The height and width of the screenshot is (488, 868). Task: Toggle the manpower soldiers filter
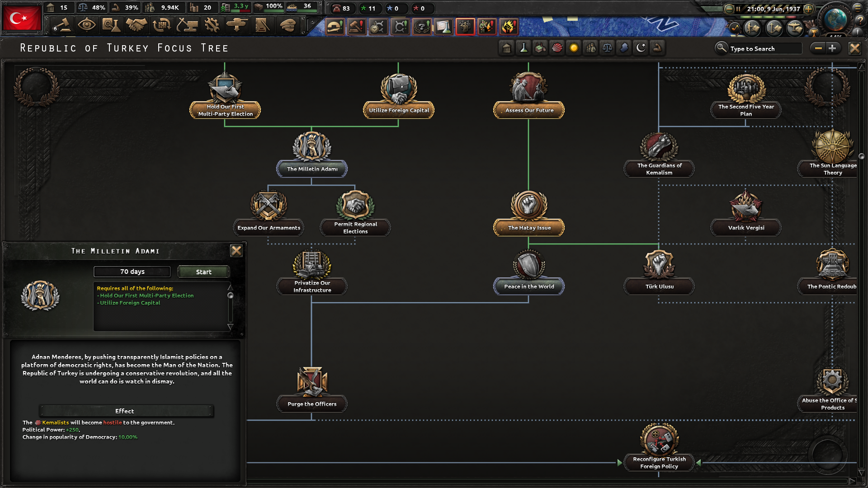coord(590,48)
